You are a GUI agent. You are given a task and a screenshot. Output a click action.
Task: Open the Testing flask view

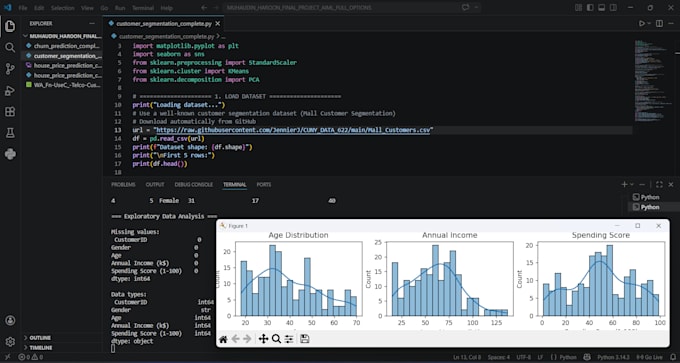10,133
